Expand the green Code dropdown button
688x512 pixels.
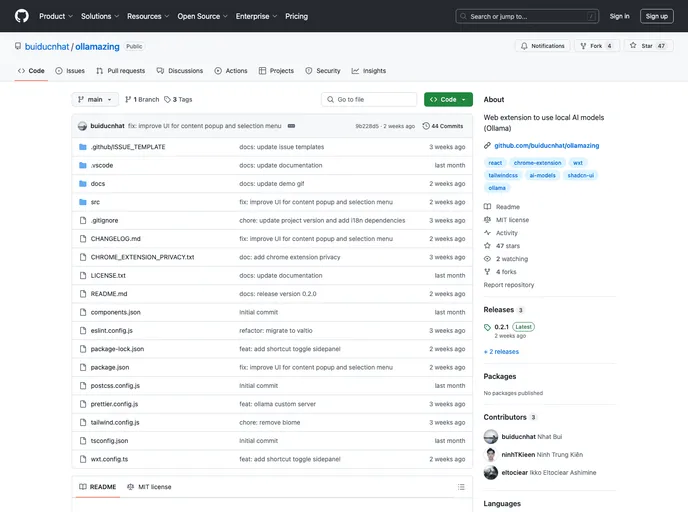pos(448,100)
